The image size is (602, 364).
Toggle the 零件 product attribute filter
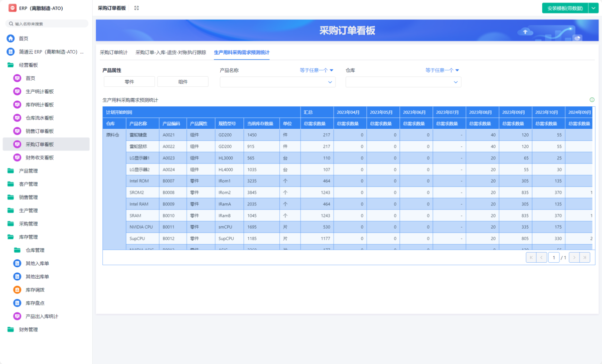(129, 82)
